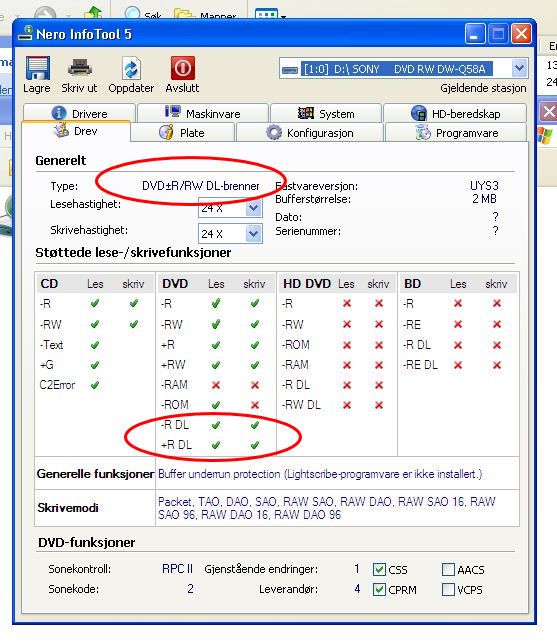
Task: Enable the VCPS checkbox
Action: click(x=448, y=590)
